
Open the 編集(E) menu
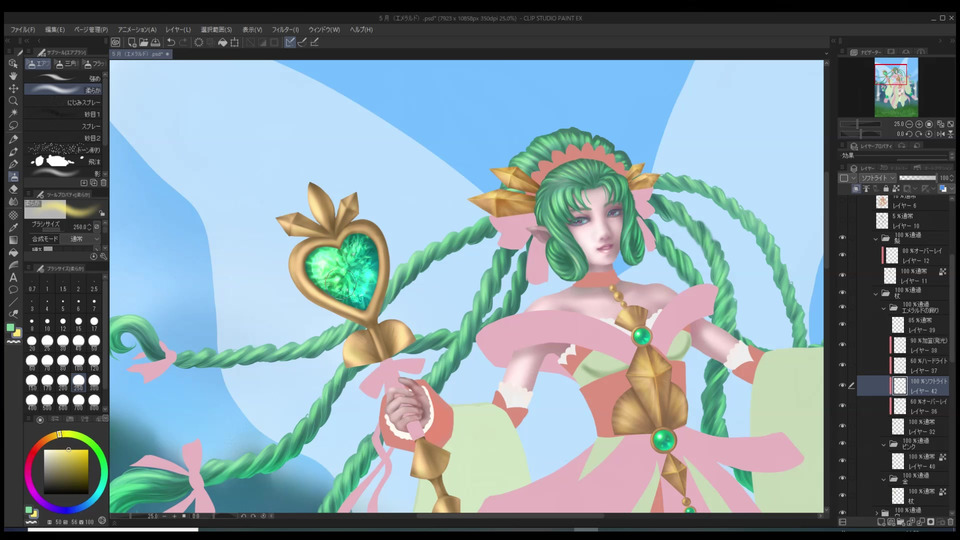coord(54,29)
